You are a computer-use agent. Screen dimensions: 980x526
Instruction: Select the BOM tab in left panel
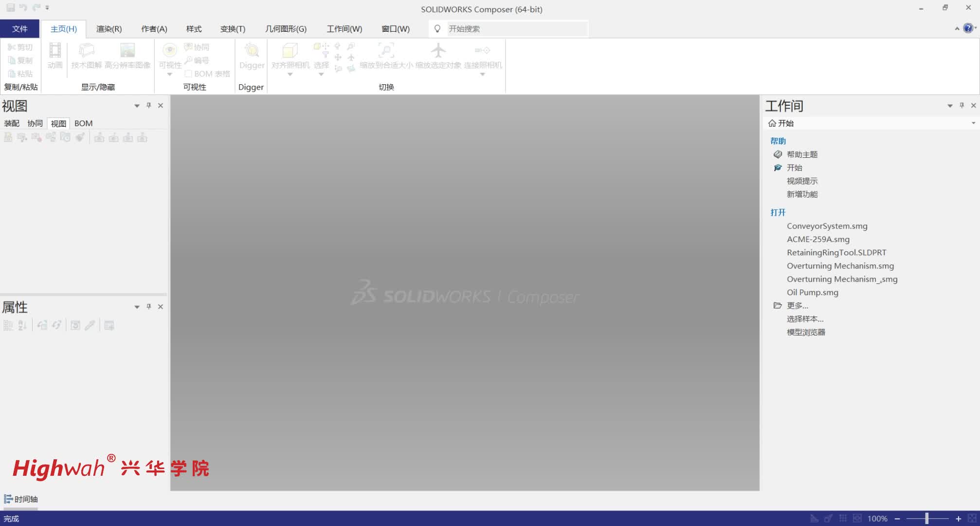[83, 123]
